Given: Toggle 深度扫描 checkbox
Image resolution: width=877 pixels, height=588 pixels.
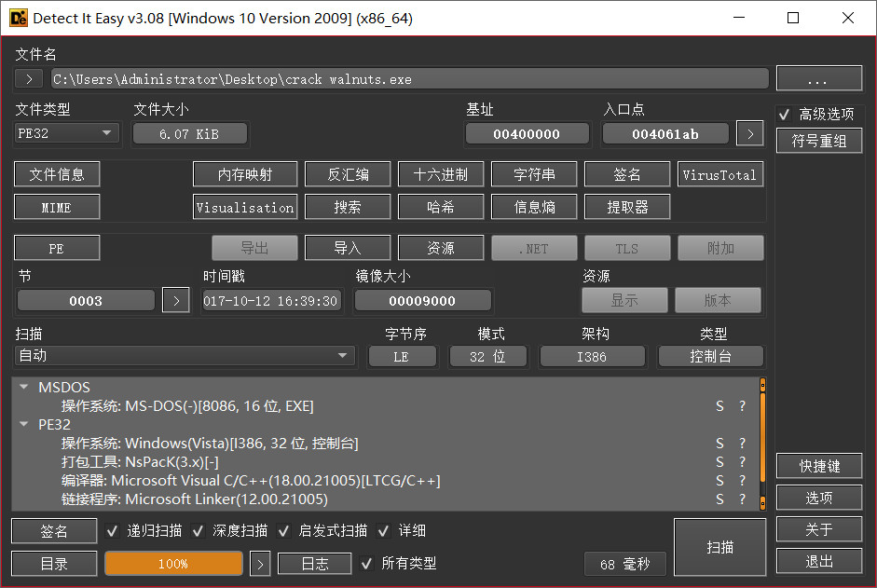Looking at the screenshot, I should pos(198,530).
